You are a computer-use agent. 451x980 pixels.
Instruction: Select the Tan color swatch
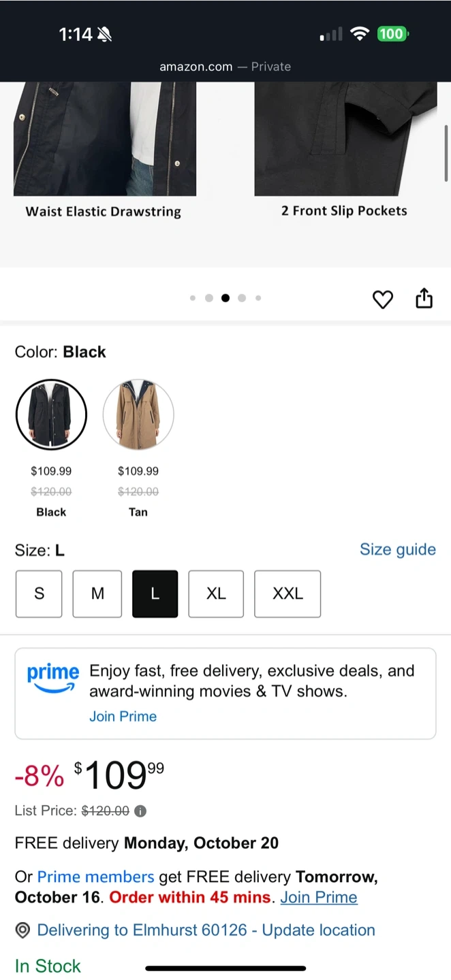pos(138,414)
